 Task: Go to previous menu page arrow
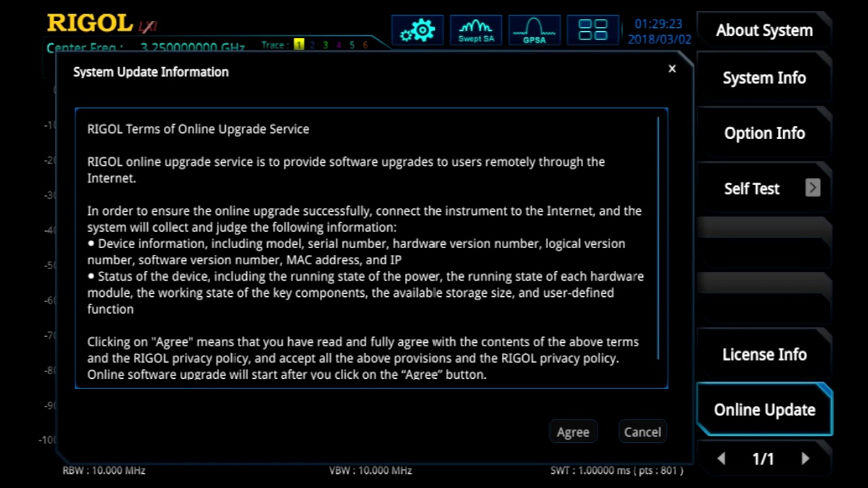click(x=722, y=459)
